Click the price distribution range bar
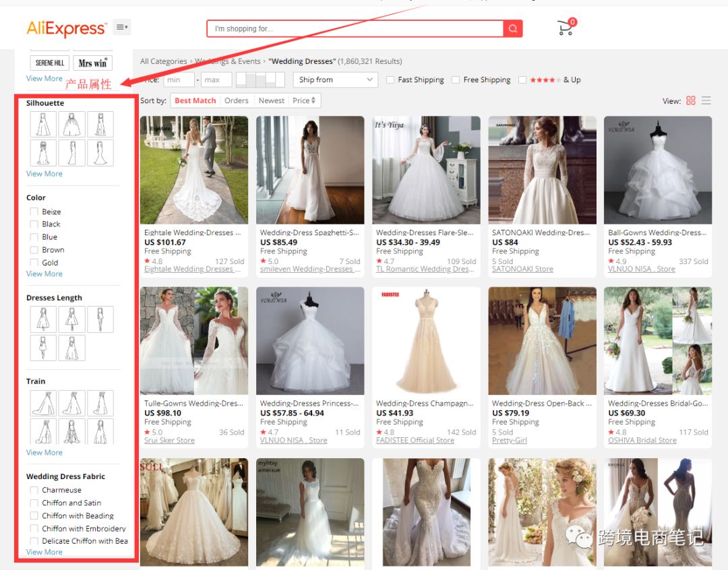 pyautogui.click(x=260, y=80)
